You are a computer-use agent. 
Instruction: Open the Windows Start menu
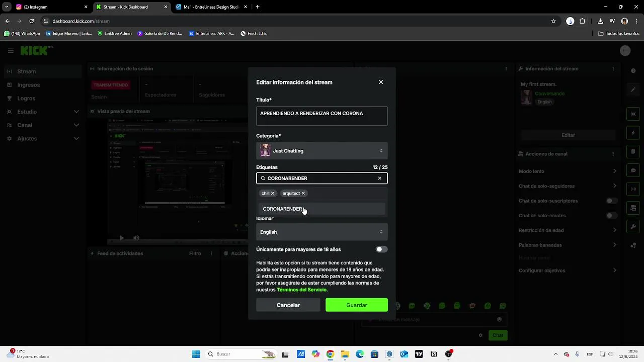[x=196, y=354]
